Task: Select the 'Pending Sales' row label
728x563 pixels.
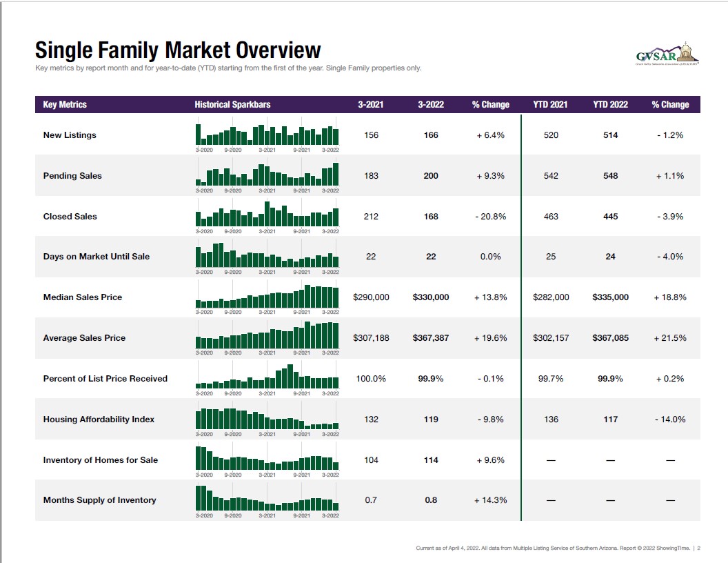Action: tap(72, 175)
